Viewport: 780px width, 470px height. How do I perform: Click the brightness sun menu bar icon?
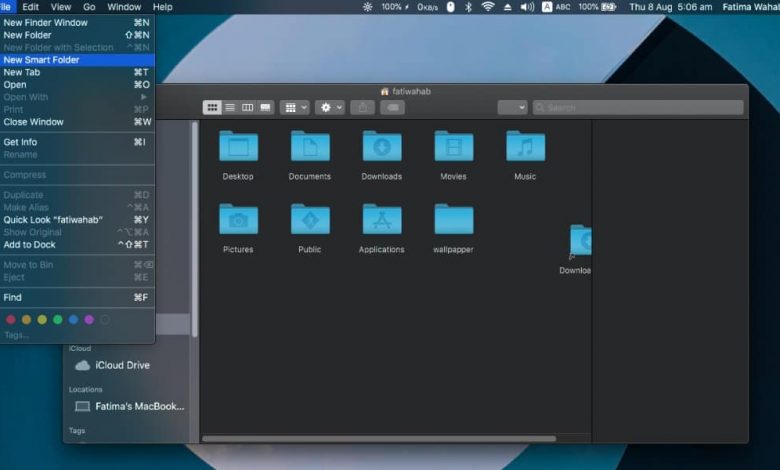click(368, 7)
